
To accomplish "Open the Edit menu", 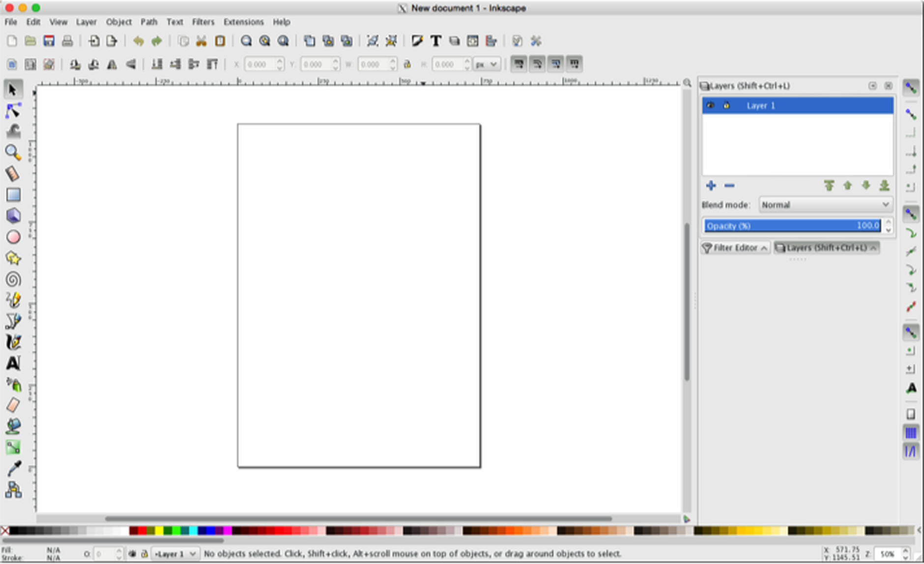I will [x=33, y=22].
